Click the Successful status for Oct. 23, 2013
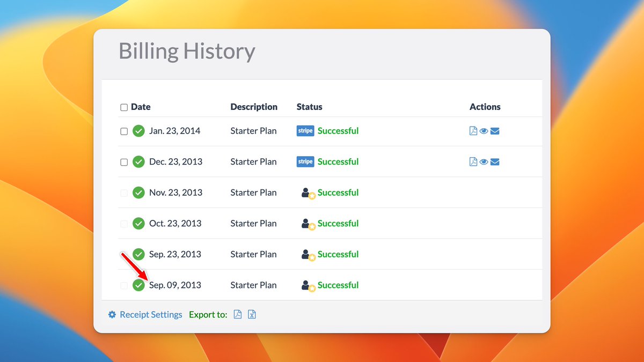 338,224
